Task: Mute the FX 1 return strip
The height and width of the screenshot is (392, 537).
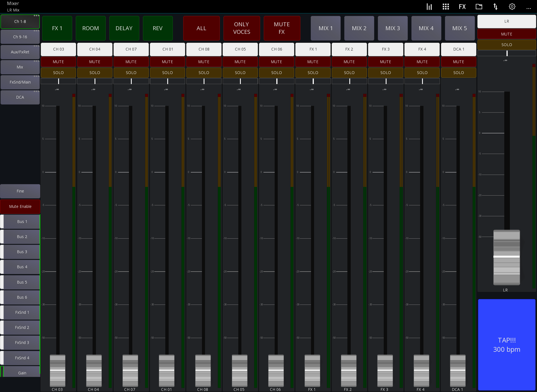Action: pos(313,62)
